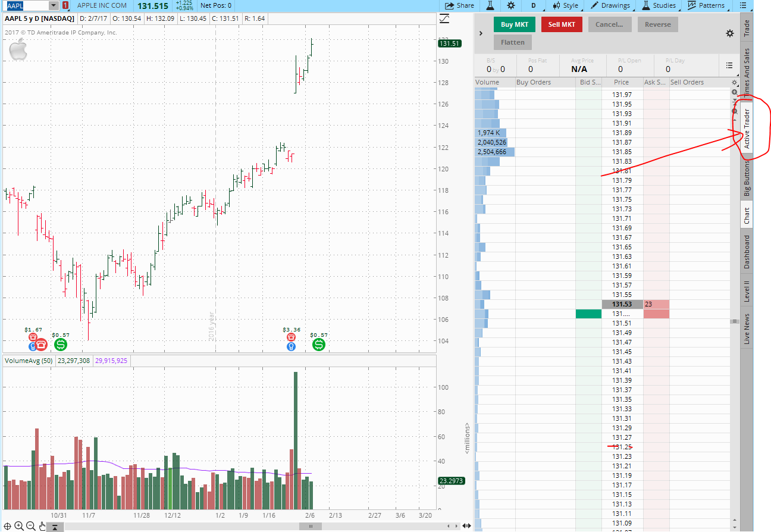This screenshot has height=532, width=771.
Task: Click the scroll-left arrow on the chart scrollbar
Action: 449,526
